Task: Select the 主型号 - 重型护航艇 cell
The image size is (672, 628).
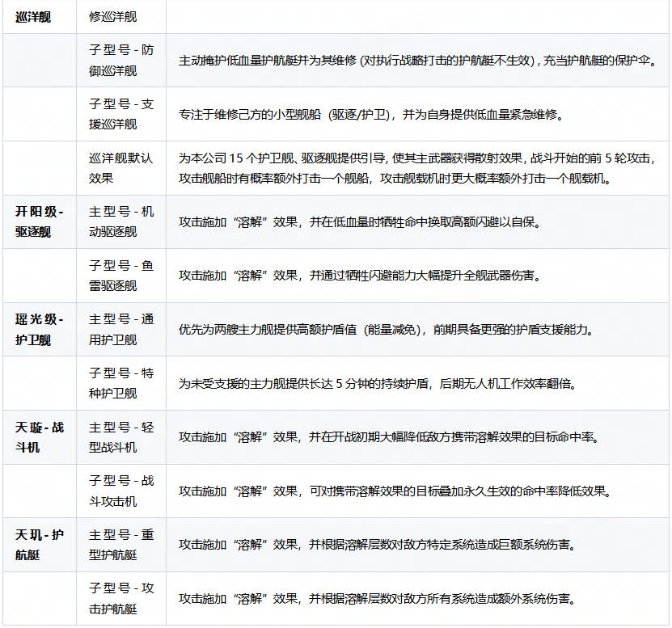Action: point(121,545)
